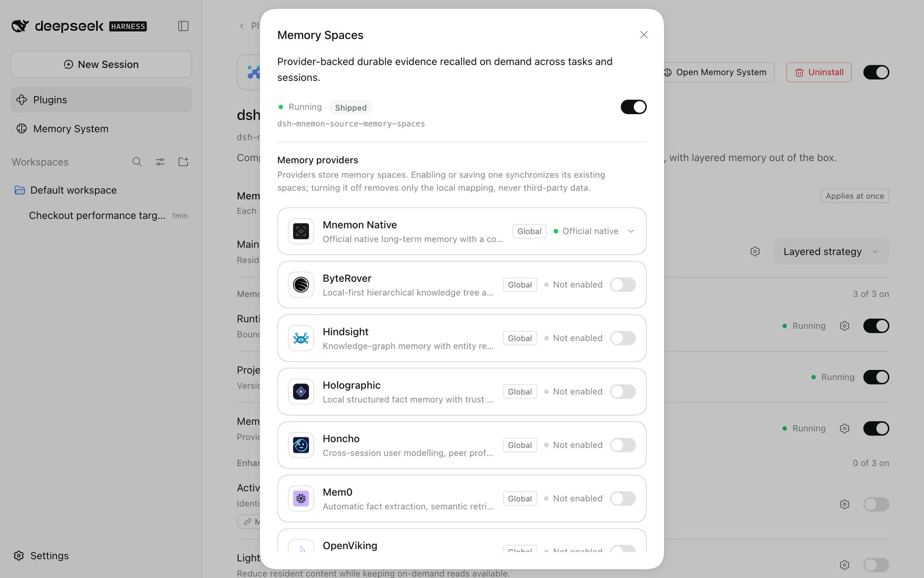Screen dimensions: 924x578
Task: Enable the Activ… row toggle
Action: (876, 504)
